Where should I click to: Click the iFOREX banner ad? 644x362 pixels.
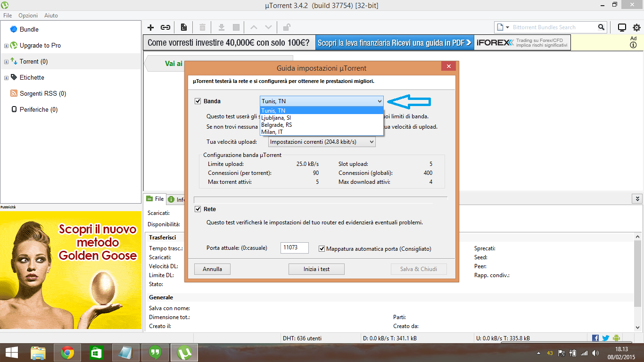(x=356, y=42)
